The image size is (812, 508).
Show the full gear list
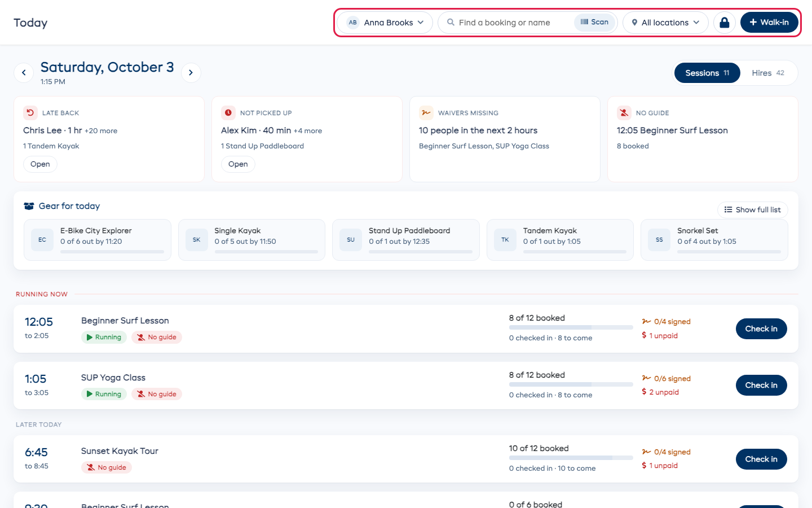click(x=753, y=210)
